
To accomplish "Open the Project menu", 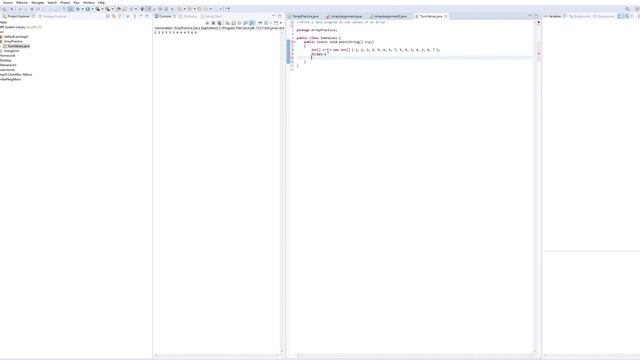I will pyautogui.click(x=65, y=2).
